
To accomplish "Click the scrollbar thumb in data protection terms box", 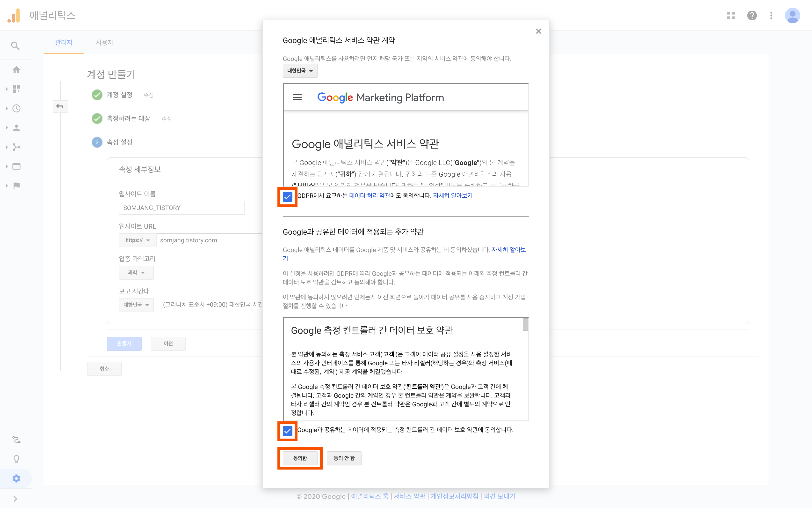I will pos(525,325).
